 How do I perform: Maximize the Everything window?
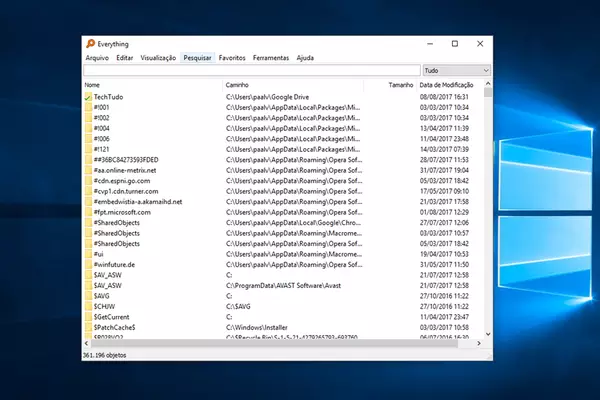(455, 44)
